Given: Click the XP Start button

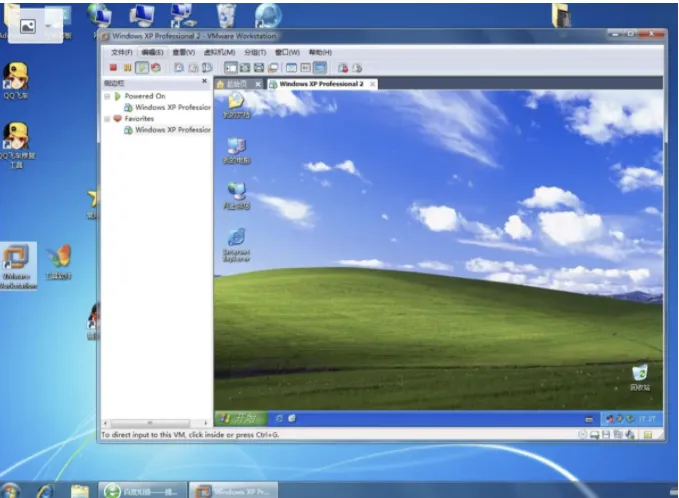Looking at the screenshot, I should 240,418.
